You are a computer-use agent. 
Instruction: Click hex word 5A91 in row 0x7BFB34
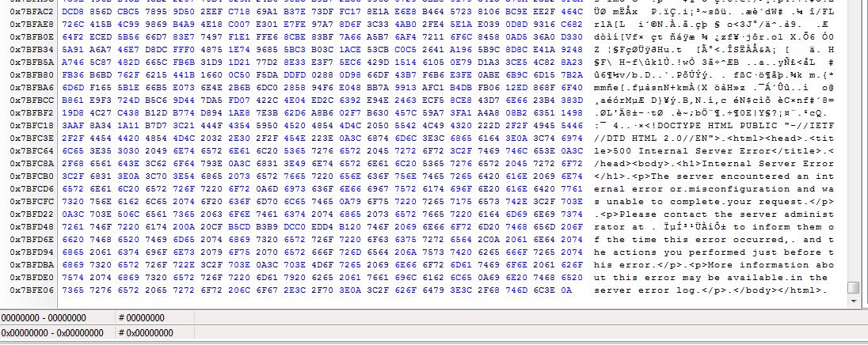73,49
